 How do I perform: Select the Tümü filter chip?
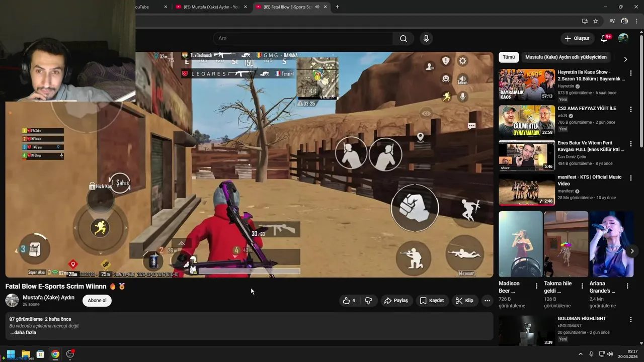(509, 57)
